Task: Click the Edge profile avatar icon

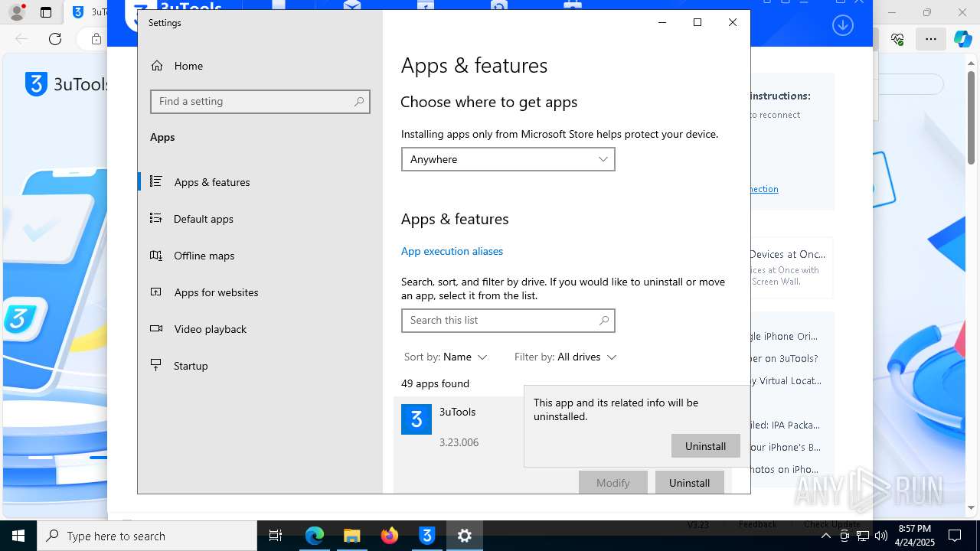Action: click(17, 12)
